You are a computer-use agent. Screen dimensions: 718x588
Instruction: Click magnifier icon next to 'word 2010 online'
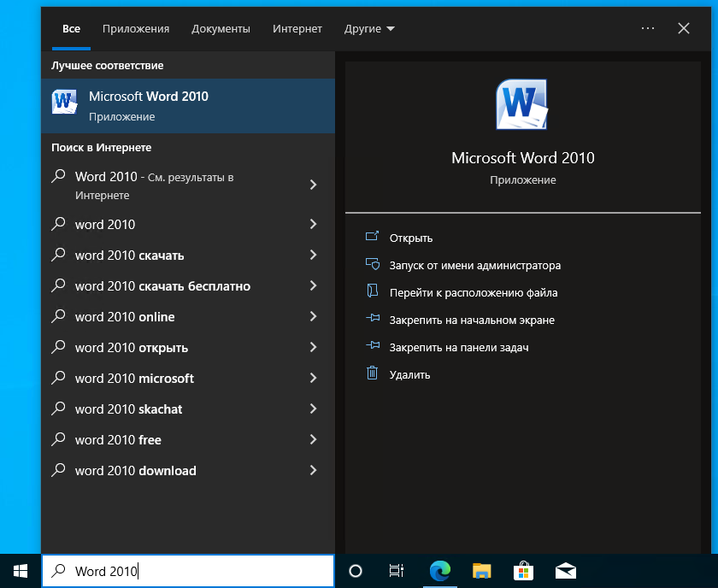click(58, 316)
